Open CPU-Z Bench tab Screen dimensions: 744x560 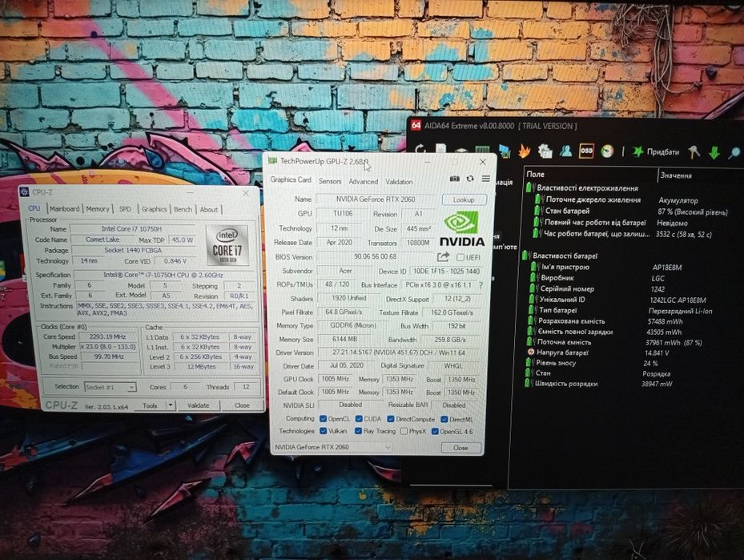click(x=183, y=209)
